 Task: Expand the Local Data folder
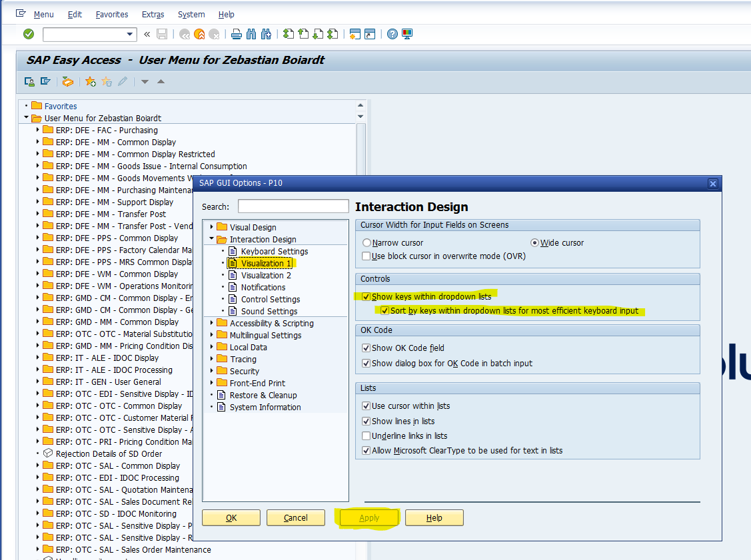tap(211, 347)
